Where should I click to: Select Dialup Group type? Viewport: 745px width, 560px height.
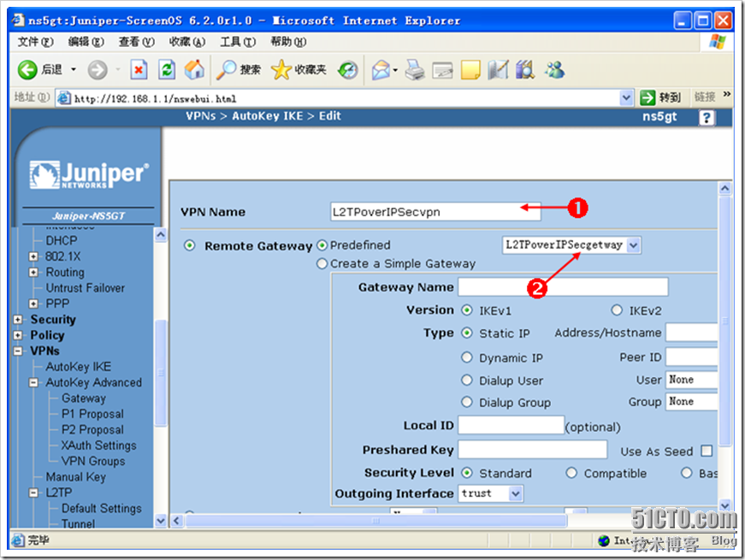[x=467, y=403]
